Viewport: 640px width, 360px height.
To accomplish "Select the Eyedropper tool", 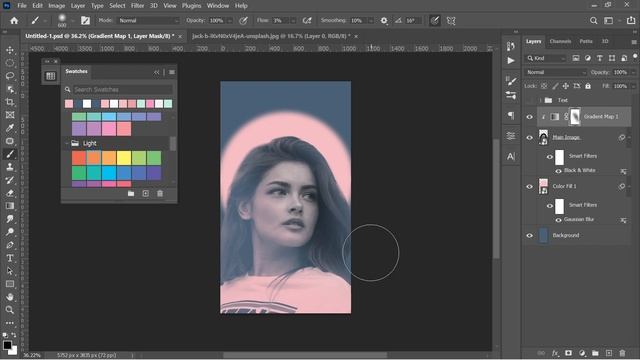I will coord(10,128).
